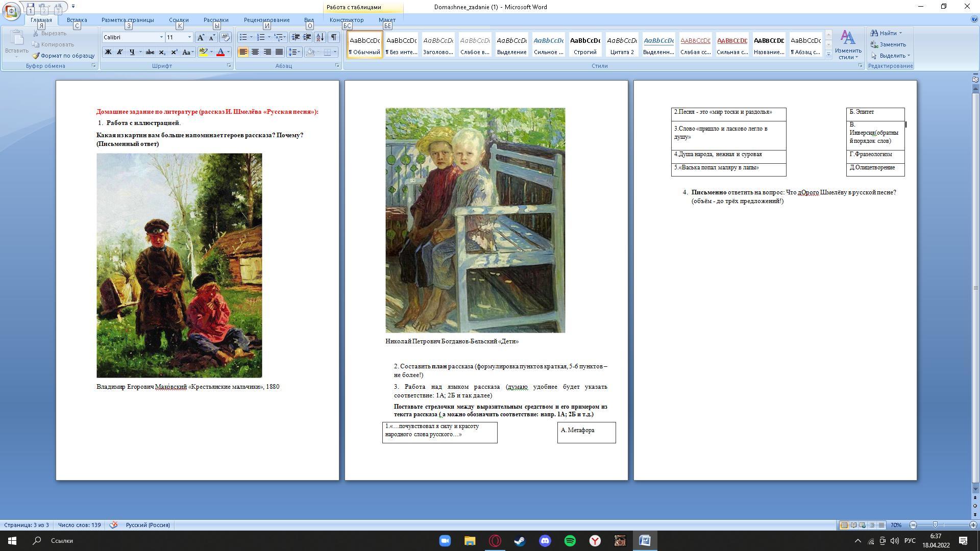The image size is (980, 551).
Task: Toggle strikethrough formatting
Action: point(150,52)
